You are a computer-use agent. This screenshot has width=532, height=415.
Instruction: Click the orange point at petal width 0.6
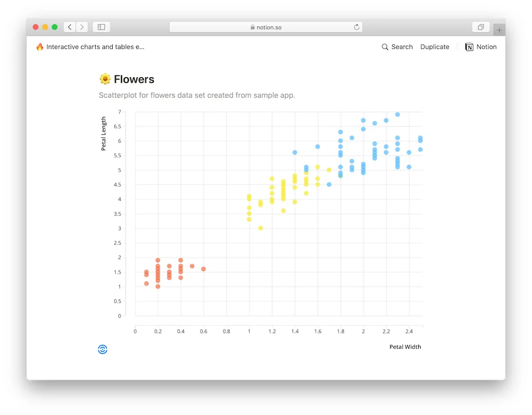tap(204, 269)
